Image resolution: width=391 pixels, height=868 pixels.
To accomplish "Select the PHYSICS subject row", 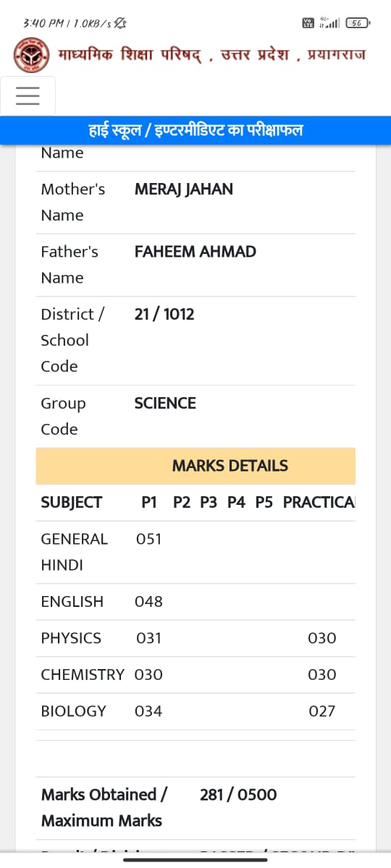I will pos(195,638).
